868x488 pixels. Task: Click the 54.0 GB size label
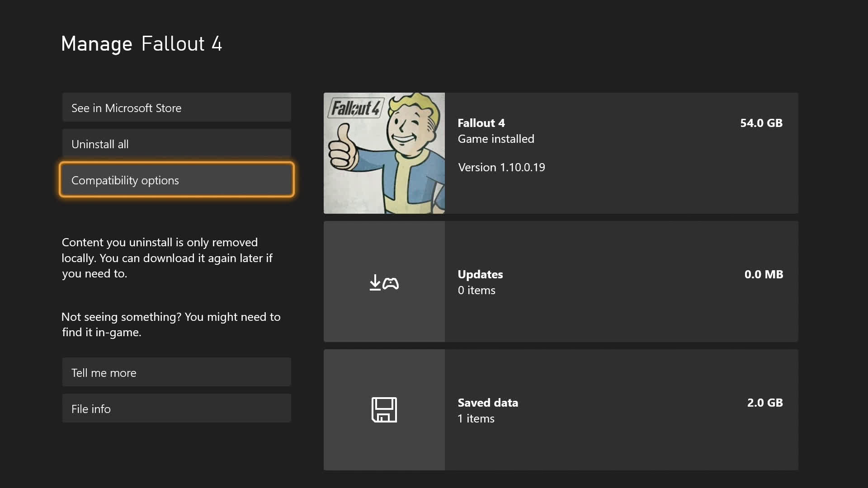click(761, 123)
